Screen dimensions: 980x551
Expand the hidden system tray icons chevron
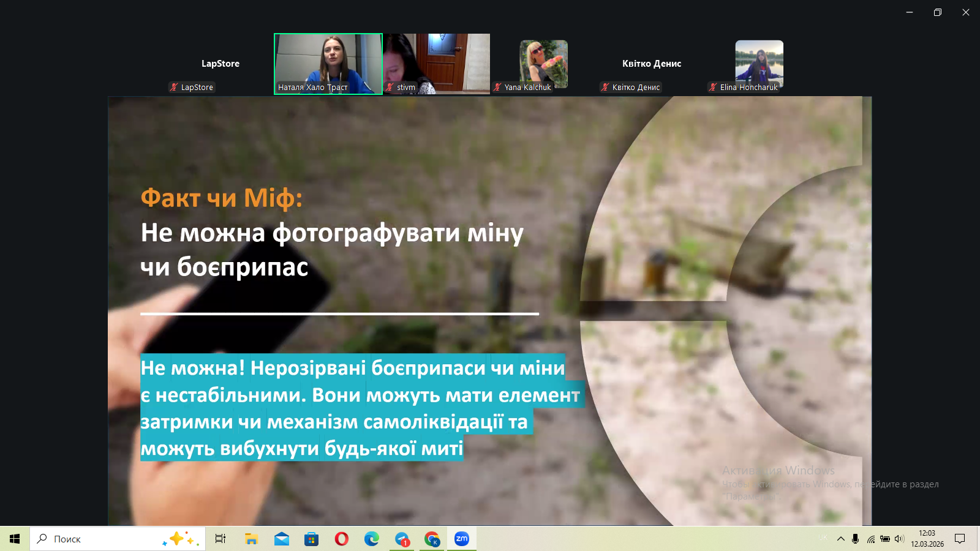(x=841, y=539)
